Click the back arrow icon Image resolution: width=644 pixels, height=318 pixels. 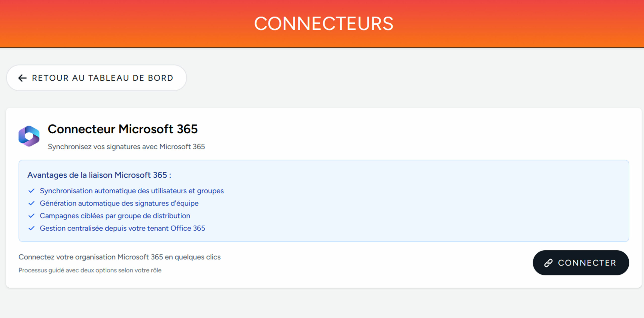tap(22, 78)
